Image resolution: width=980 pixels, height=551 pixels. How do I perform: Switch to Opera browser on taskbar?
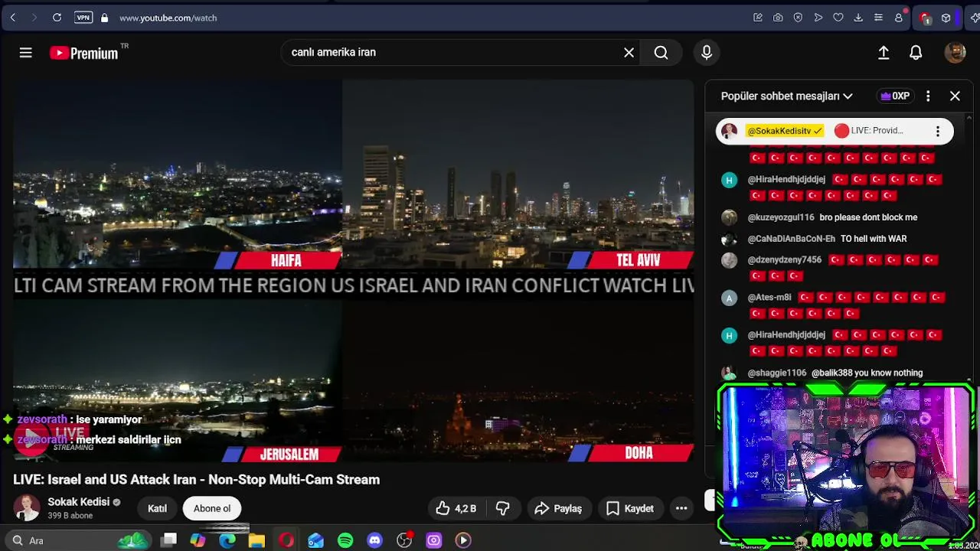[x=286, y=540]
